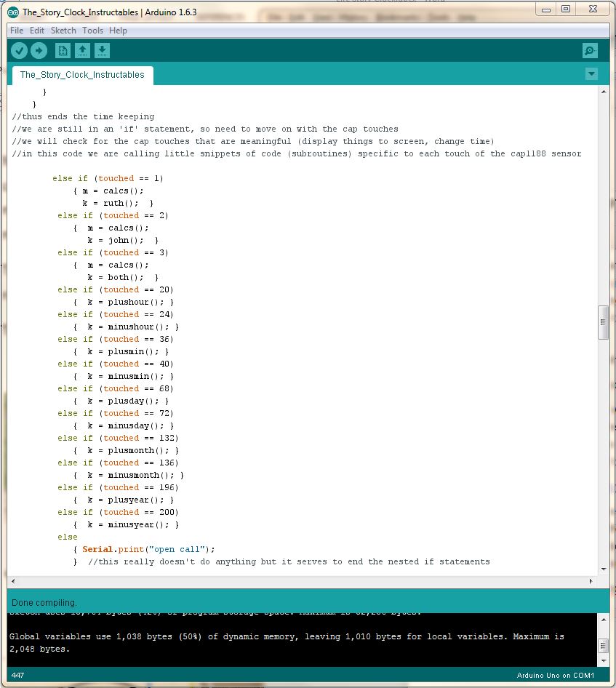Click the console scrollbar thumb
616x688 pixels.
click(604, 646)
